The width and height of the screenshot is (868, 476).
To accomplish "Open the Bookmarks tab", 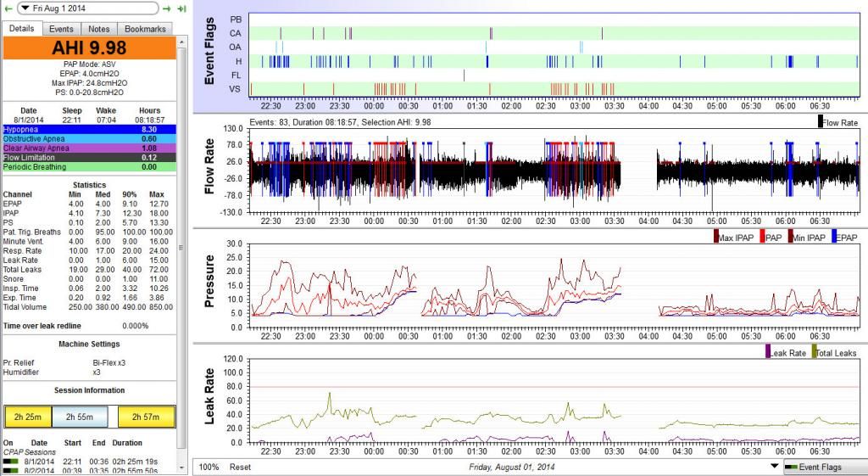I will pos(145,29).
